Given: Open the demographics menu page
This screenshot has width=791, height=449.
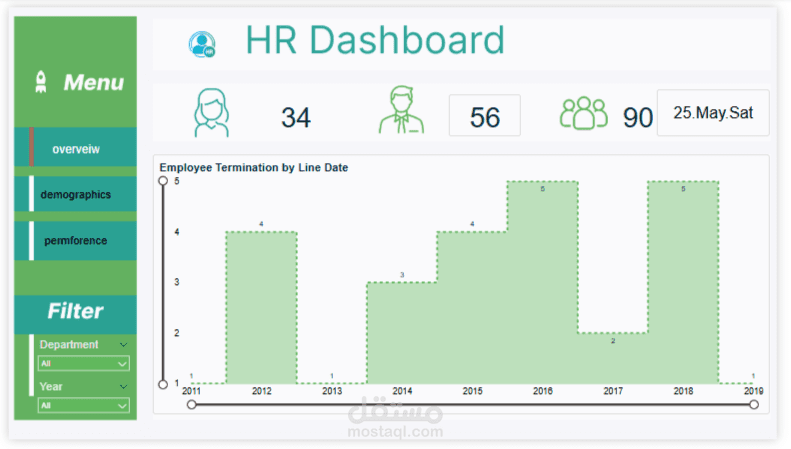Looking at the screenshot, I should pos(76,194).
